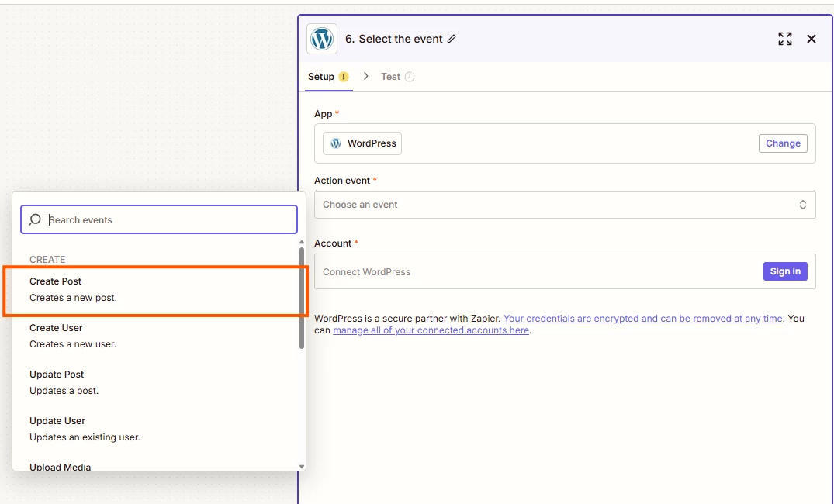Click the '6. Select the event' title

(x=393, y=39)
